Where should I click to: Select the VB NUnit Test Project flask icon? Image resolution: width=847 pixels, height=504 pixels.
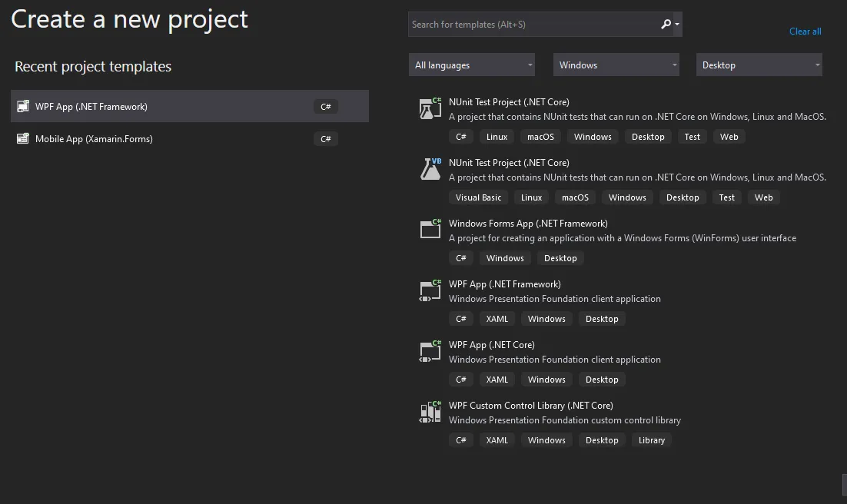430,169
